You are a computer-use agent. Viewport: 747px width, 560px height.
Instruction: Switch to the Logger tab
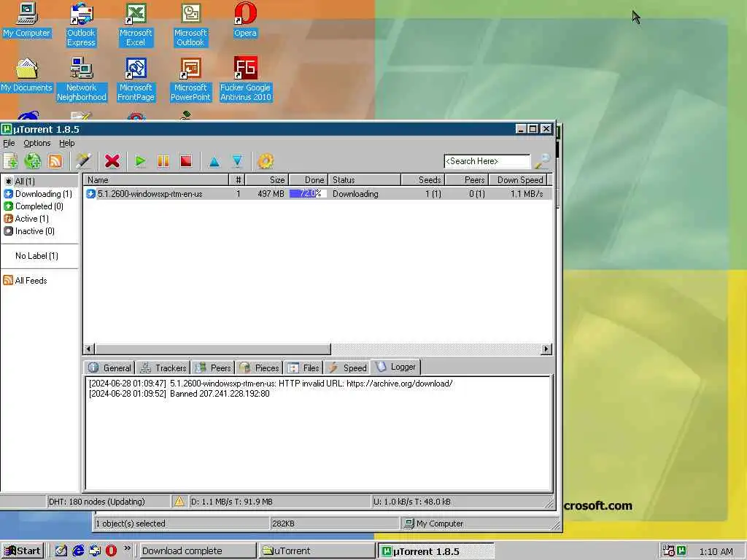(x=395, y=367)
